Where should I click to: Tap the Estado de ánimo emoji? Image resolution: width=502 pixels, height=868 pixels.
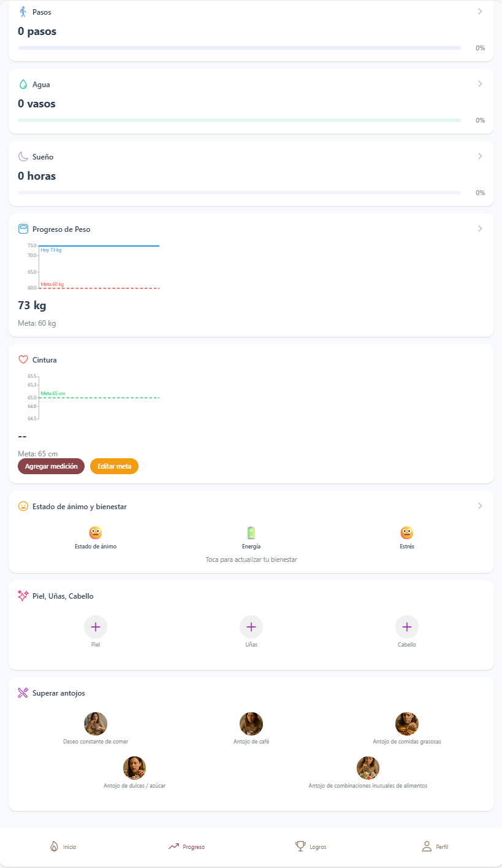(95, 532)
